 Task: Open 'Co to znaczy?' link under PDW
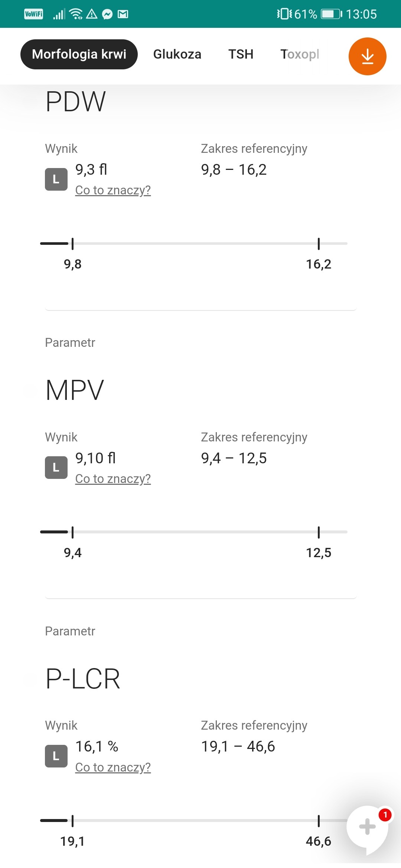(x=113, y=190)
